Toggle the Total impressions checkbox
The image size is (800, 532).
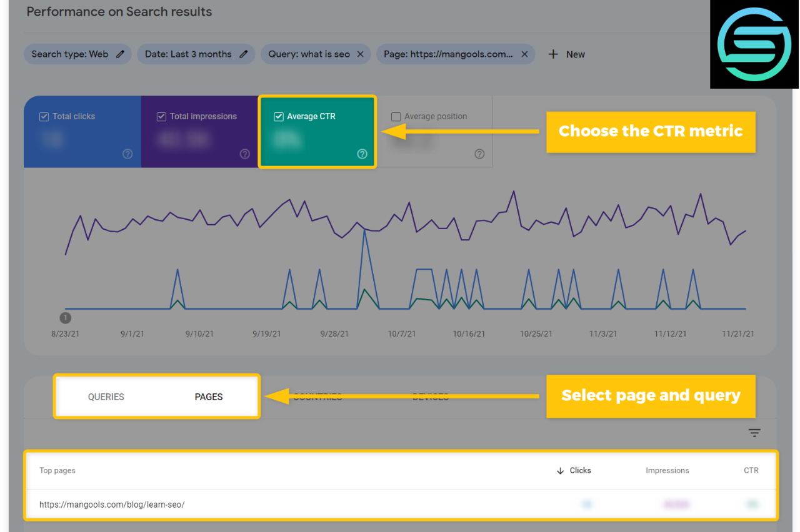pos(161,116)
